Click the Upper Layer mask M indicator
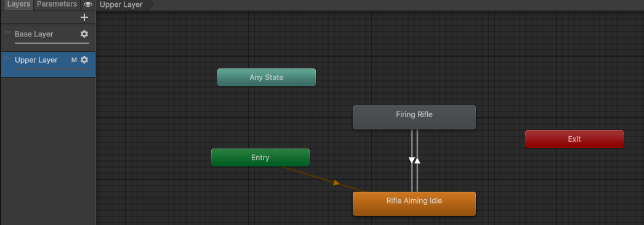Screen dimensions: 644x225 point(74,60)
